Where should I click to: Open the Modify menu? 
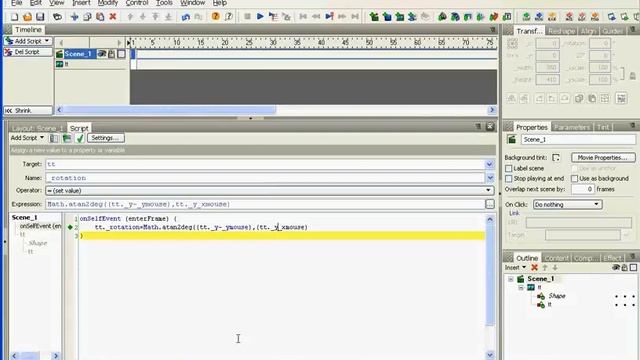(x=108, y=3)
